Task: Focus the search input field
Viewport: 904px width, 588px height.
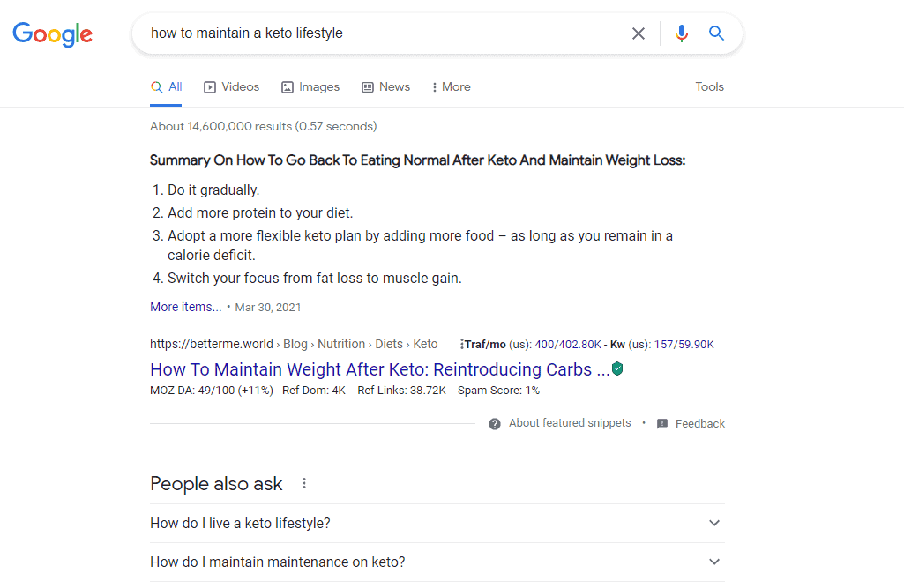Action: 379,33
